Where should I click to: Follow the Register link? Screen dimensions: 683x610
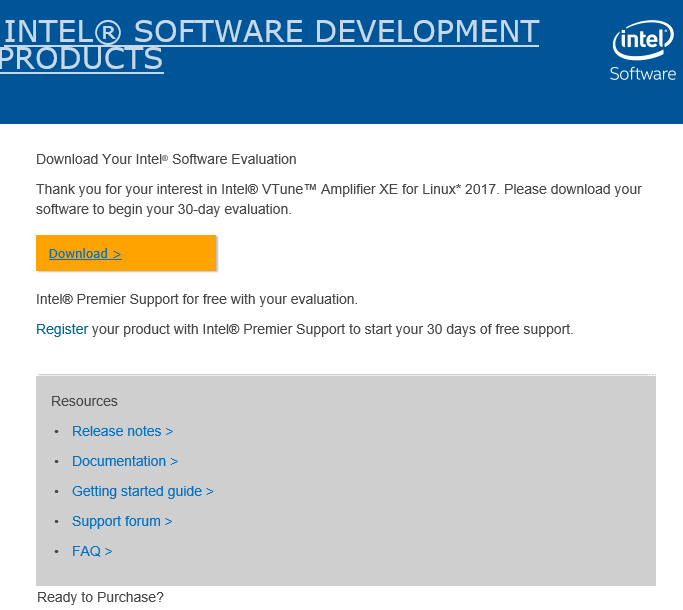pos(62,329)
